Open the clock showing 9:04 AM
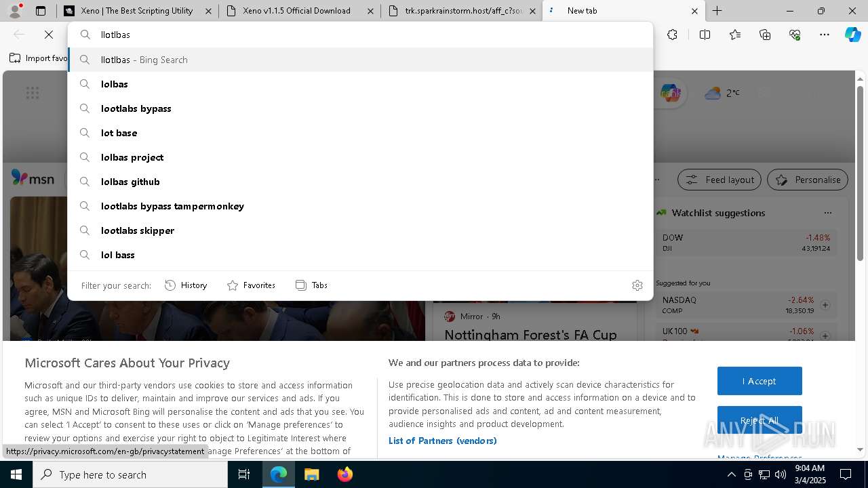The width and height of the screenshot is (868, 488). [x=810, y=474]
